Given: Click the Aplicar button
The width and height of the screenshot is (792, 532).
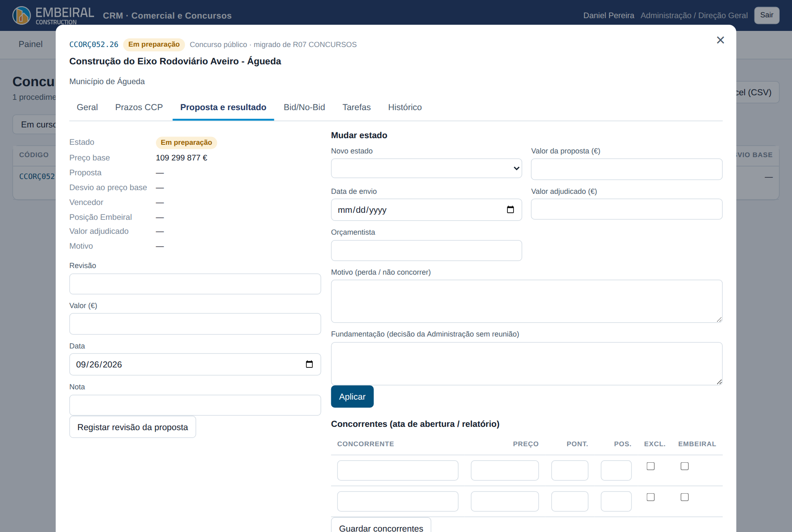Looking at the screenshot, I should [352, 397].
